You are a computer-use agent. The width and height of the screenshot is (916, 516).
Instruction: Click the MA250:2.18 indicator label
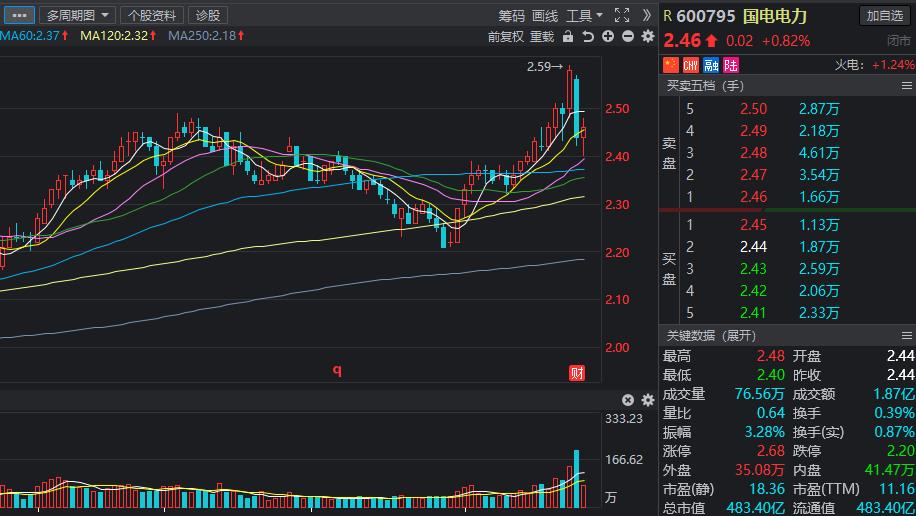tap(206, 36)
